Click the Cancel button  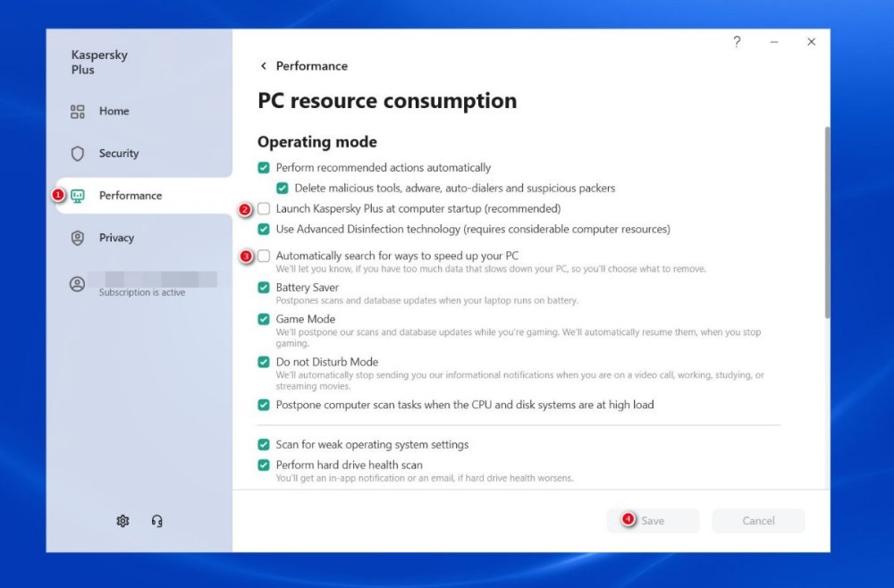point(758,521)
